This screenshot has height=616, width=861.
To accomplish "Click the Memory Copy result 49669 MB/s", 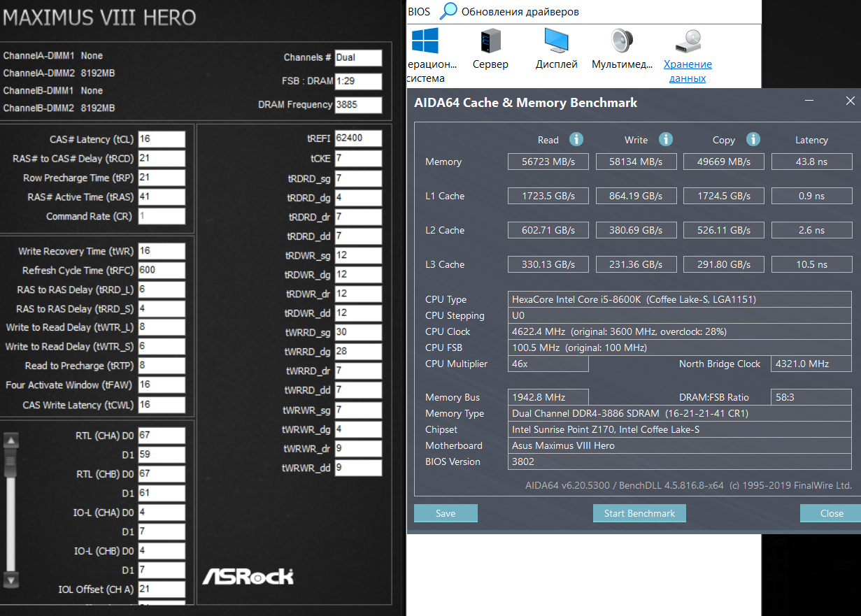I will pyautogui.click(x=724, y=162).
